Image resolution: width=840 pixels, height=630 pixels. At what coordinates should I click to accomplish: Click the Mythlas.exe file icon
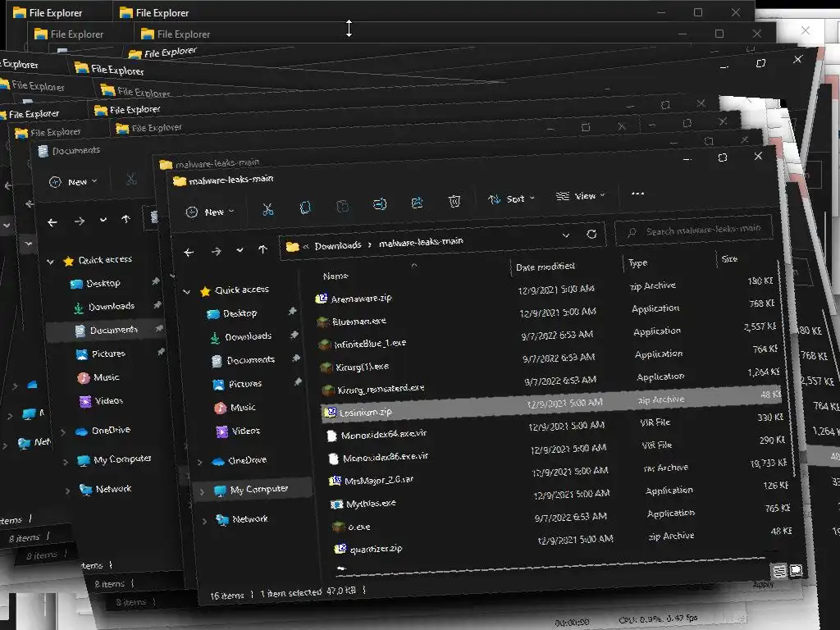(x=337, y=504)
